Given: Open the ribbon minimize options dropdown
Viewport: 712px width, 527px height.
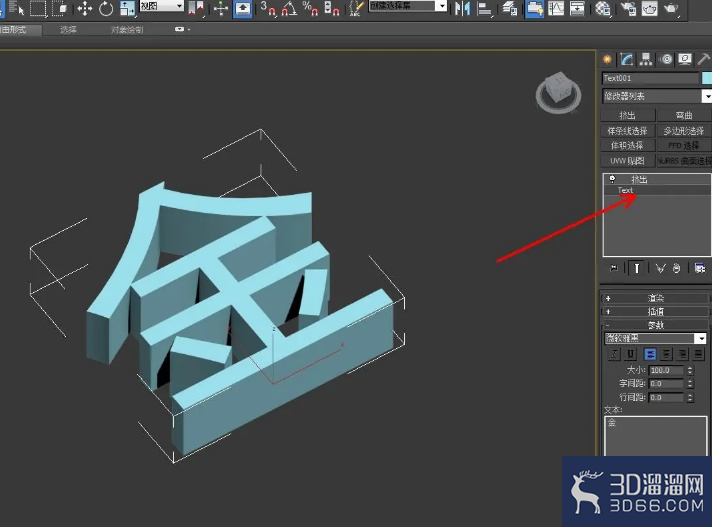Looking at the screenshot, I should coord(182,29).
